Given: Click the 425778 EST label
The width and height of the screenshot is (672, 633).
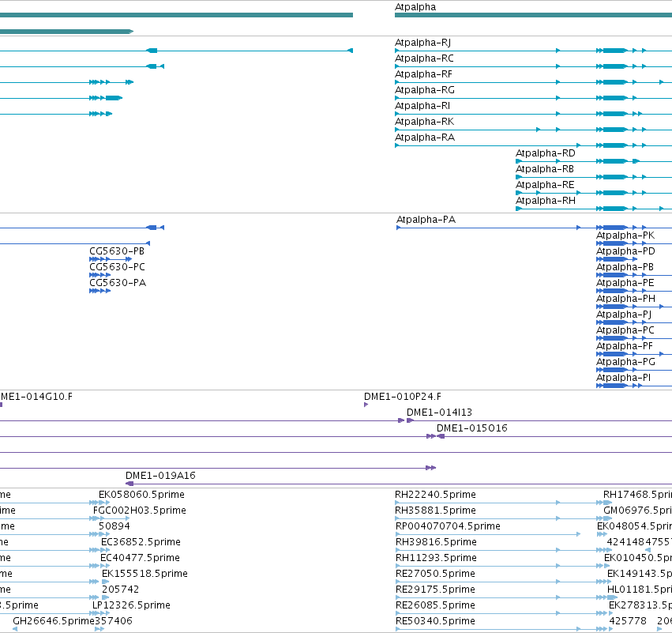Looking at the screenshot, I should click(x=628, y=622).
